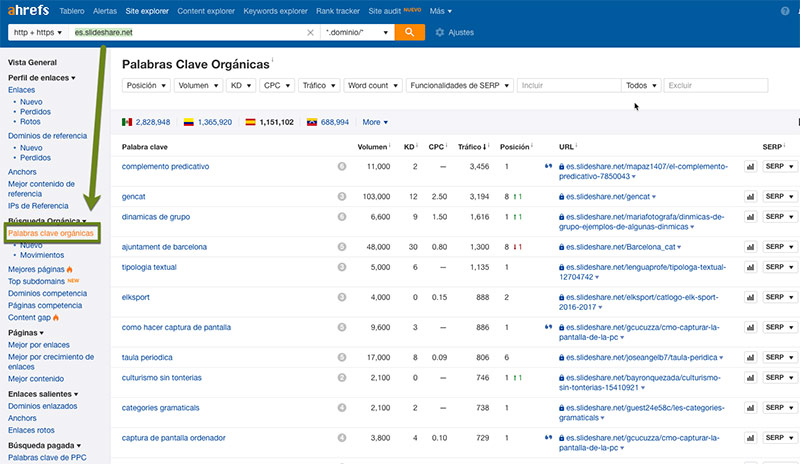Click chart icon for culturismo sin tonterias row
Viewport: 800px width, 464px height.
coord(750,378)
